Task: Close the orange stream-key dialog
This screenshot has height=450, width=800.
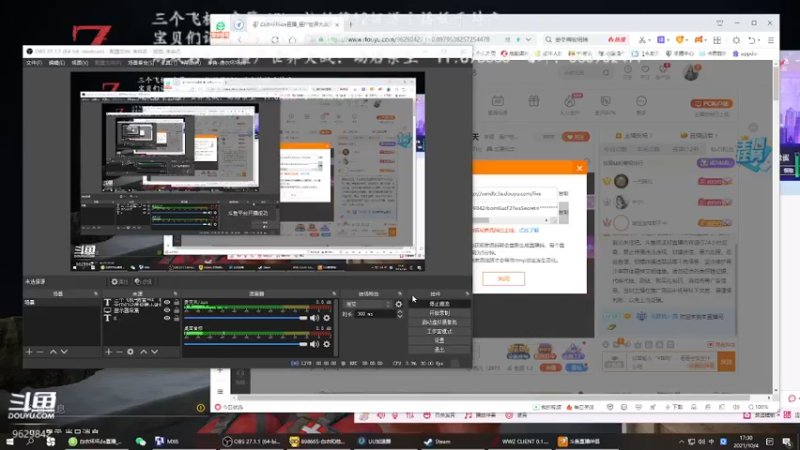Action: [580, 168]
